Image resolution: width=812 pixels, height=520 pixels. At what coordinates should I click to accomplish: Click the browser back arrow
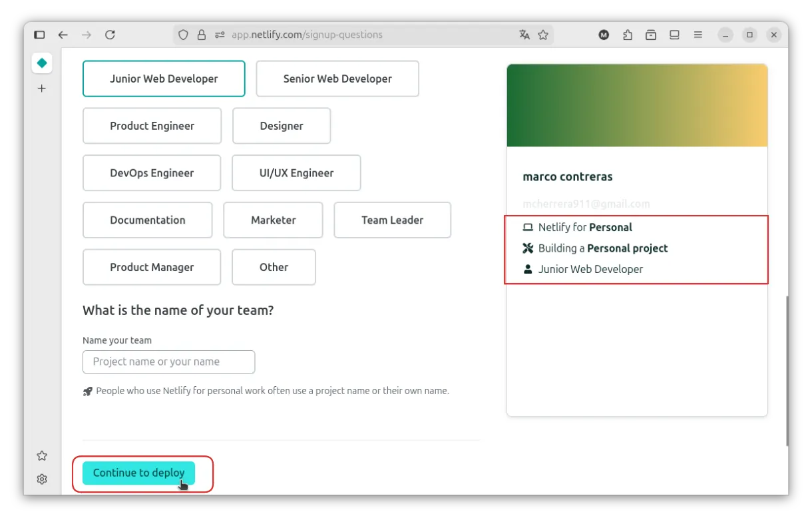[x=63, y=35]
